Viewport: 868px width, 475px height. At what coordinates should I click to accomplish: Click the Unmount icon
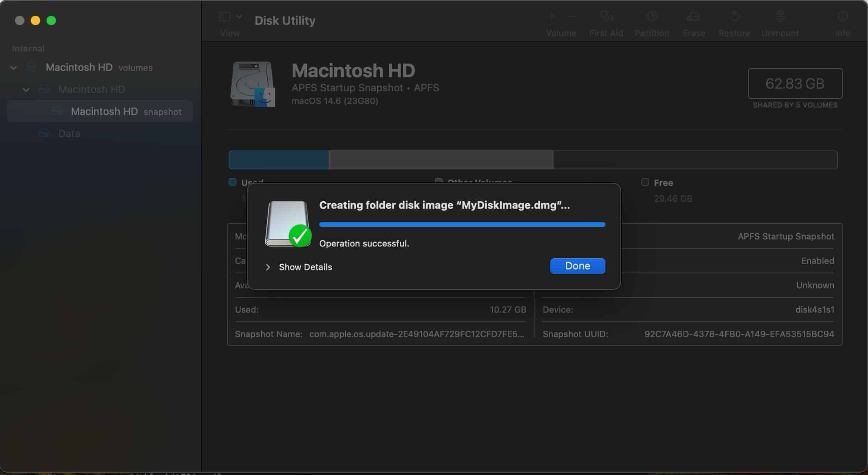click(780, 17)
